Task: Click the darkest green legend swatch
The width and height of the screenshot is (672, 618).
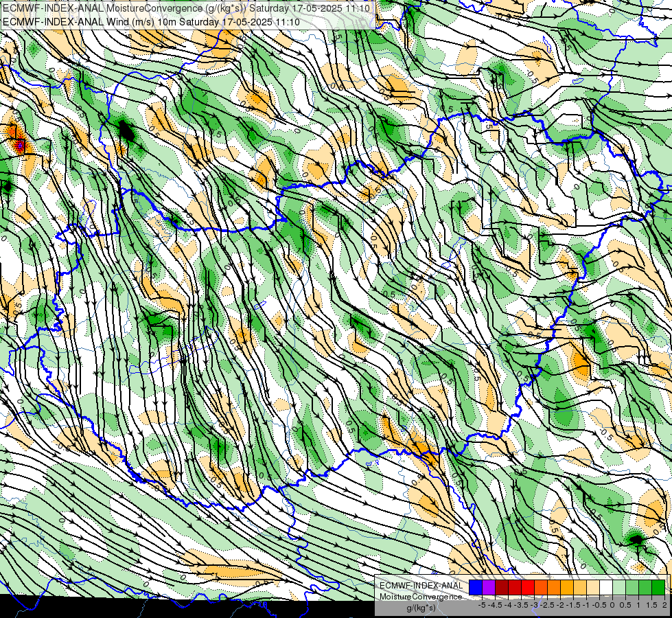Action: [658, 587]
